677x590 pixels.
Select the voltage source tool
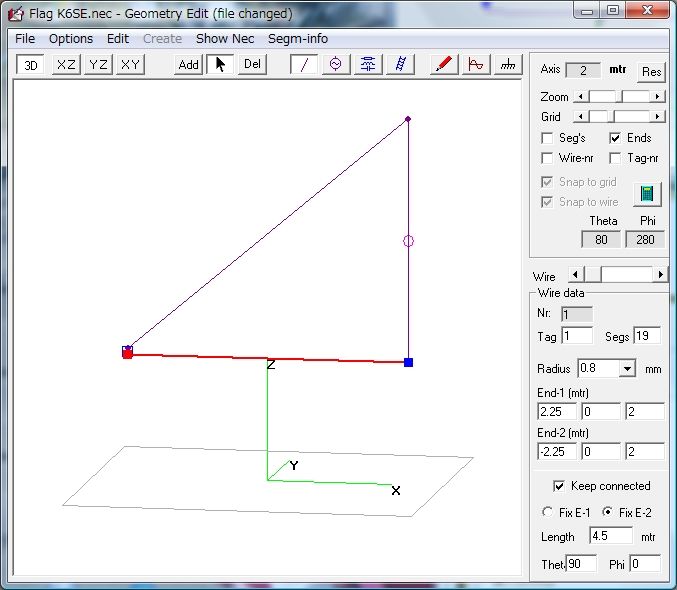(335, 64)
